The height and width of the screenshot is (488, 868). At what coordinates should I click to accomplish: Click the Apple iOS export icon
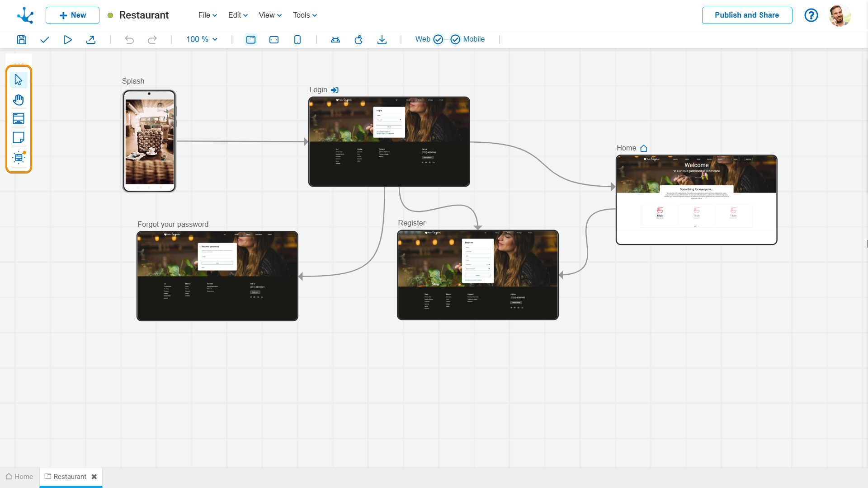pos(359,40)
